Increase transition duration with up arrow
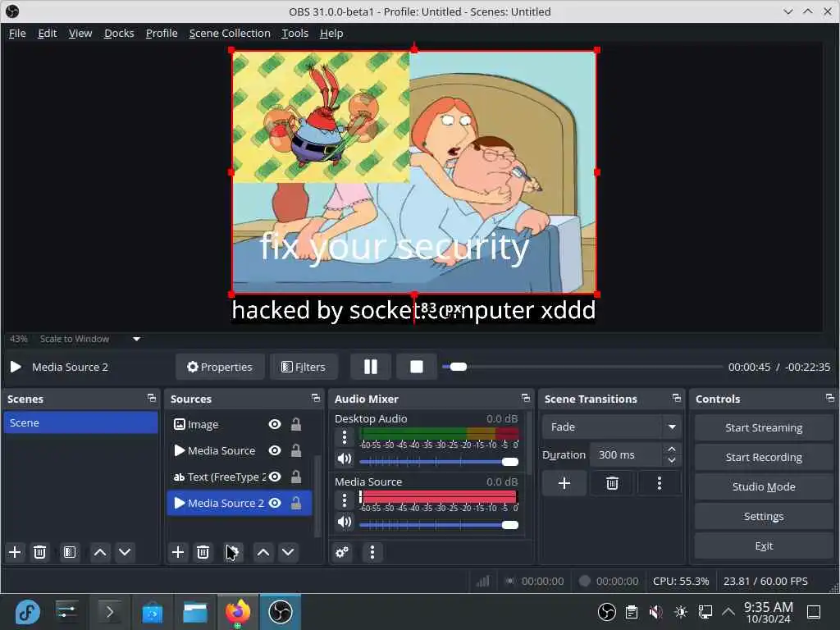Screen dimensions: 840x630 [672, 449]
